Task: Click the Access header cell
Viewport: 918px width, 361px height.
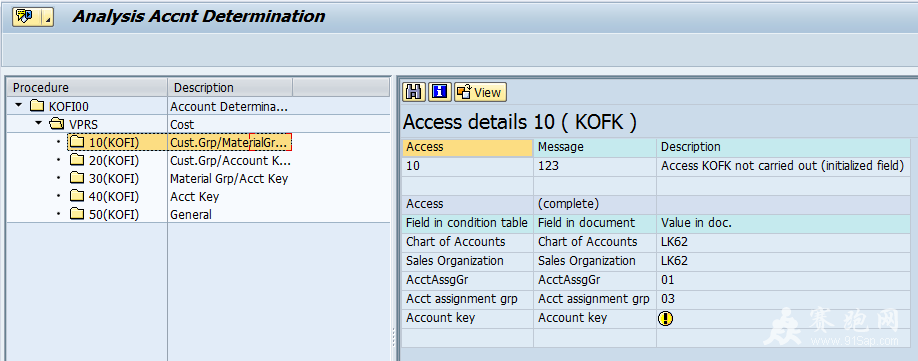Action: click(468, 147)
